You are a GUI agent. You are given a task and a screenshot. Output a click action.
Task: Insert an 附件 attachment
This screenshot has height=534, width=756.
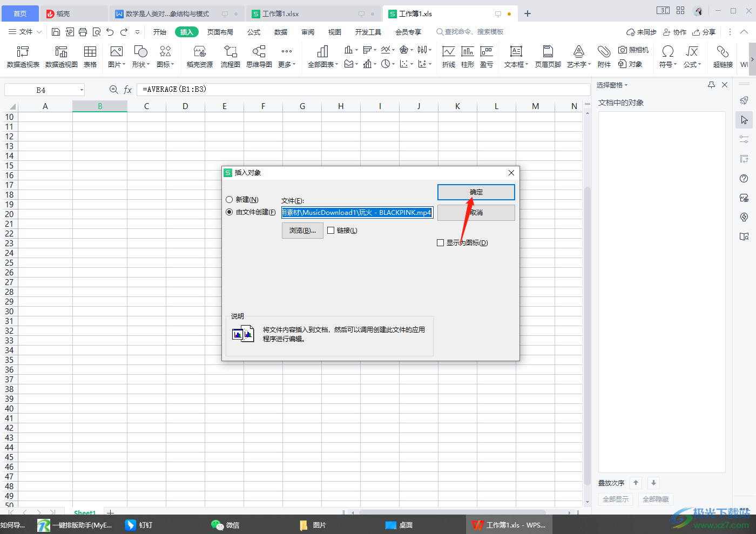(604, 57)
